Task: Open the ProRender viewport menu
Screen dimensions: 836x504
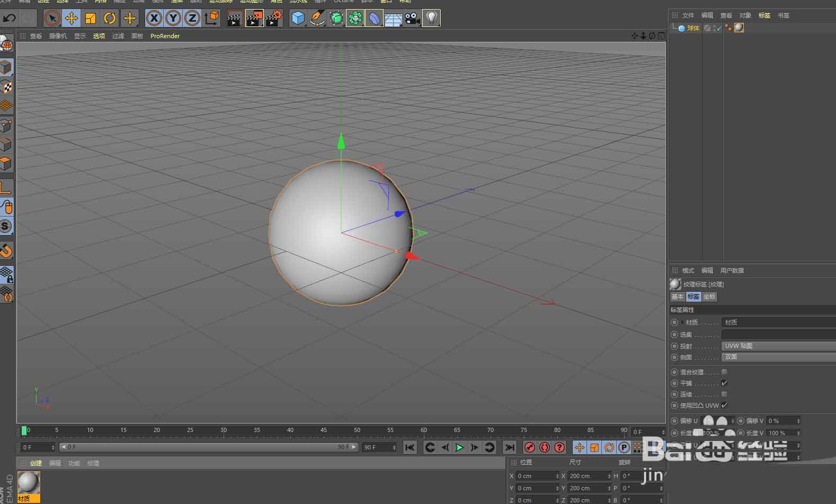Action: pos(165,36)
